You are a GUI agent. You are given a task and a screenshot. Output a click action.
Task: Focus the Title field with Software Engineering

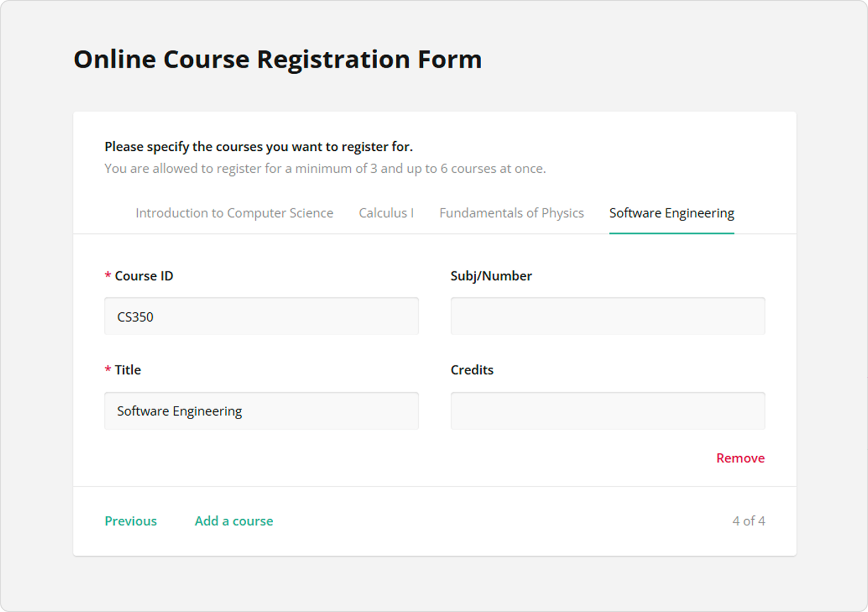(261, 411)
